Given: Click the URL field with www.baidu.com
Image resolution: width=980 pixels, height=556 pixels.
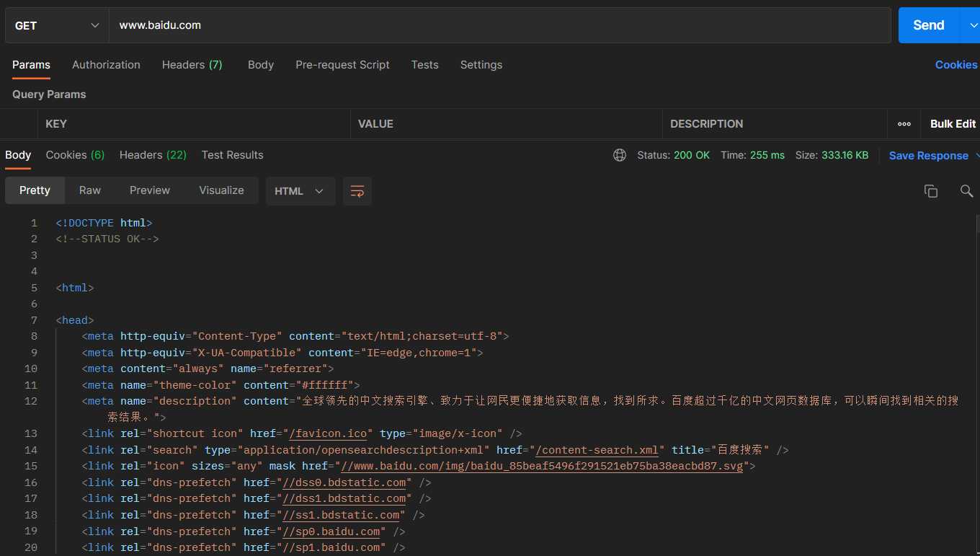Looking at the screenshot, I should point(500,25).
